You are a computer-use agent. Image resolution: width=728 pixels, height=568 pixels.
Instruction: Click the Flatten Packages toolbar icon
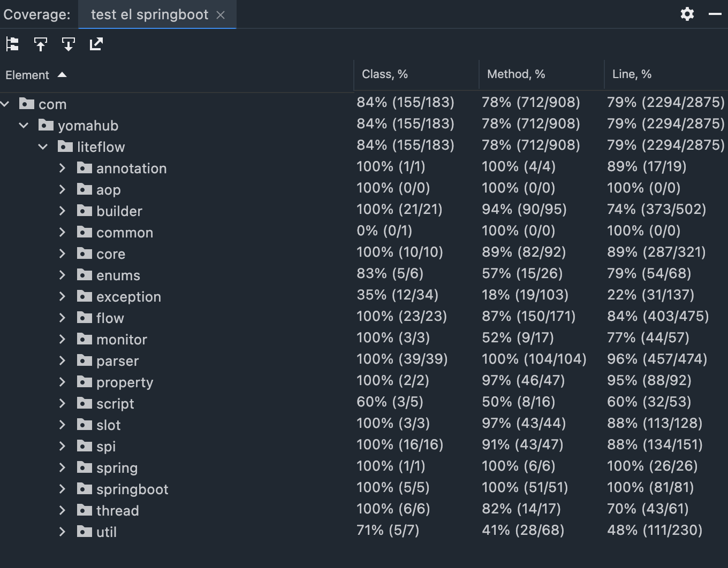click(12, 44)
